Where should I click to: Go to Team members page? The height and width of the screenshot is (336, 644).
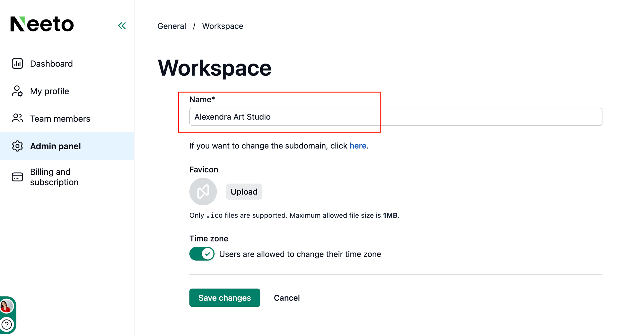(60, 118)
